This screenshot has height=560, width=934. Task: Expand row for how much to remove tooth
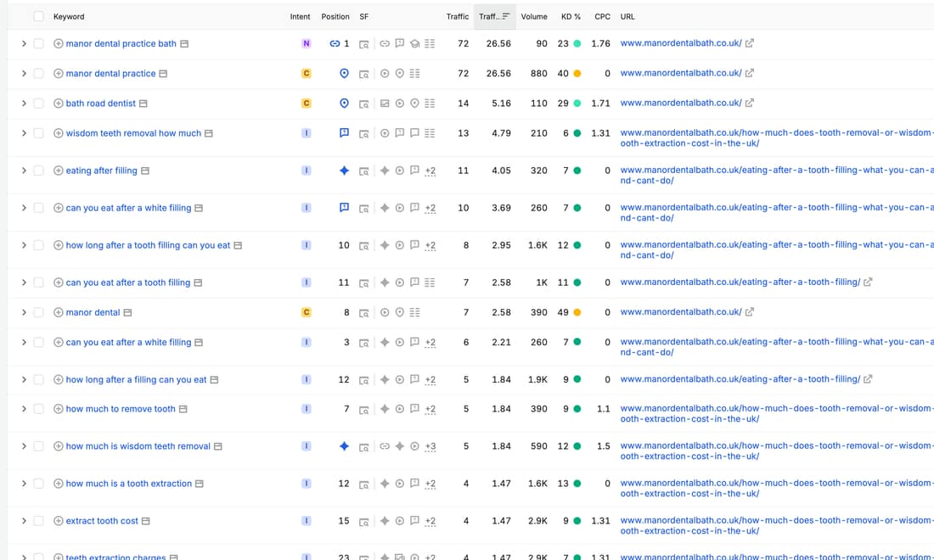(x=24, y=409)
